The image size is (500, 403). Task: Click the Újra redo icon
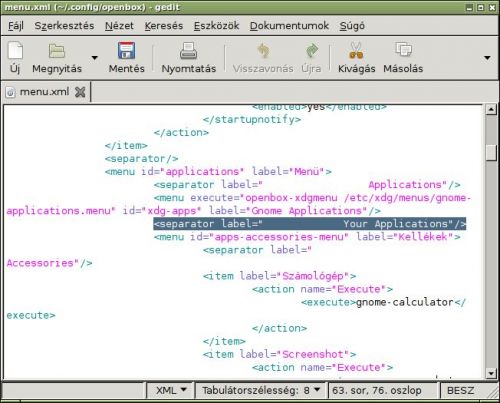tap(311, 51)
